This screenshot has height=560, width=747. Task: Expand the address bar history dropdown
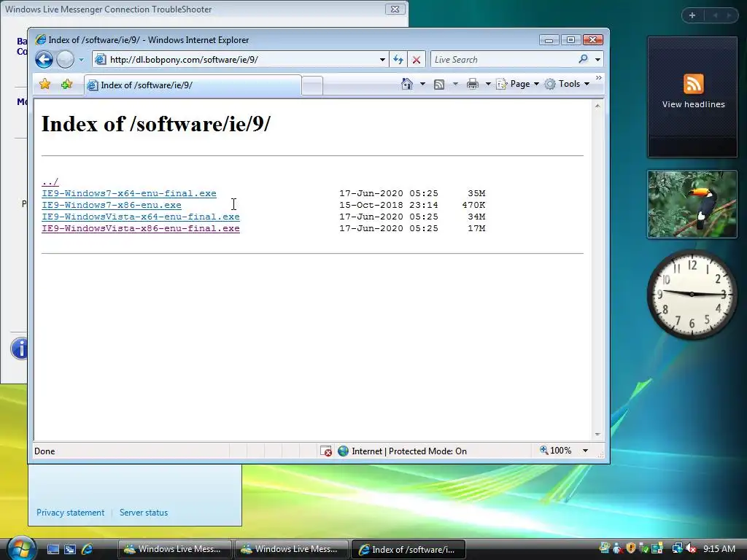click(382, 60)
